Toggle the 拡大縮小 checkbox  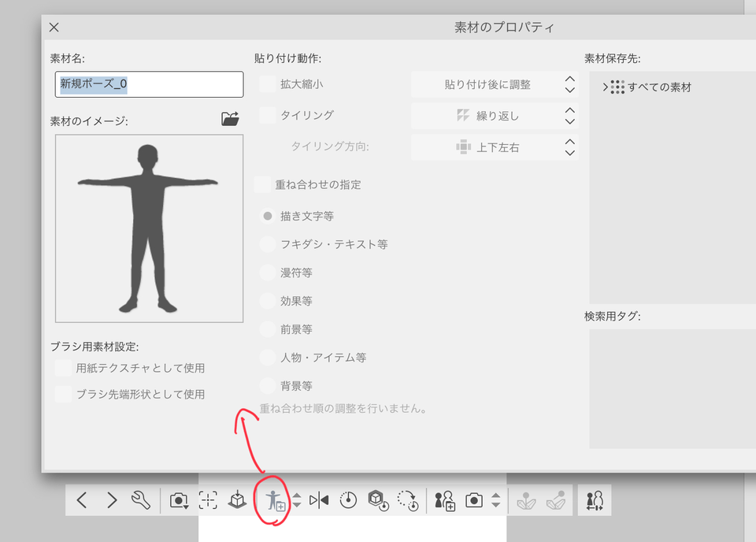pyautogui.click(x=268, y=84)
